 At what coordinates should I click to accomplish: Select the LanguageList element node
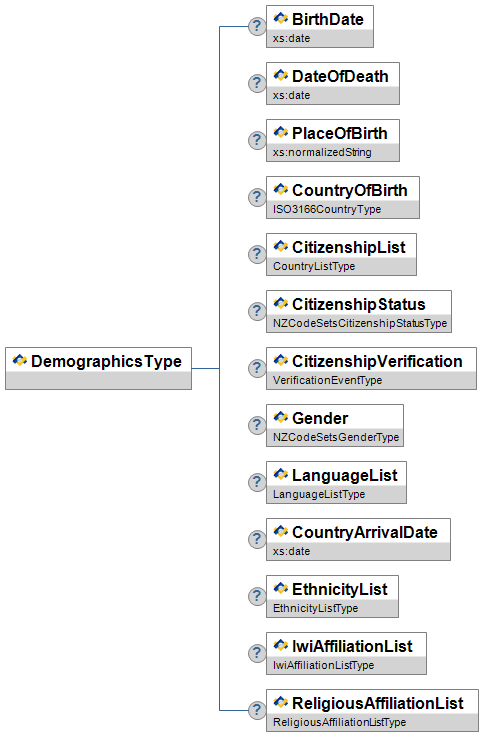click(336, 483)
